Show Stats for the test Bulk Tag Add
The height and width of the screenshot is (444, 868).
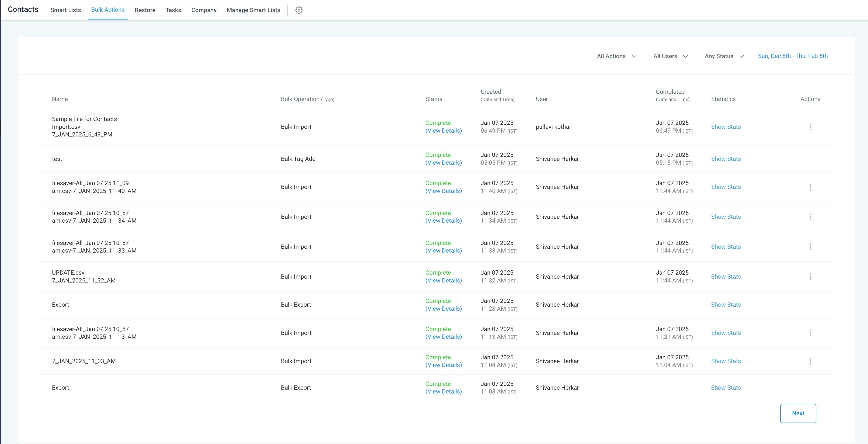click(x=725, y=159)
